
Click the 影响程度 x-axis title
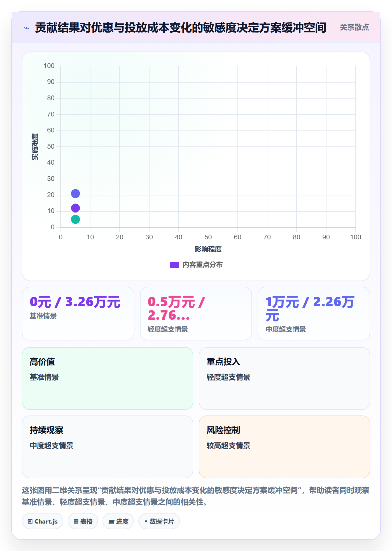(x=208, y=249)
